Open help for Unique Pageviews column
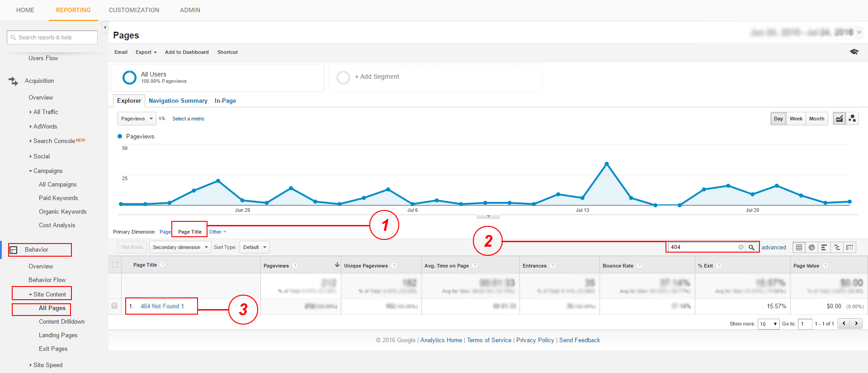This screenshot has height=373, width=868. (x=394, y=266)
